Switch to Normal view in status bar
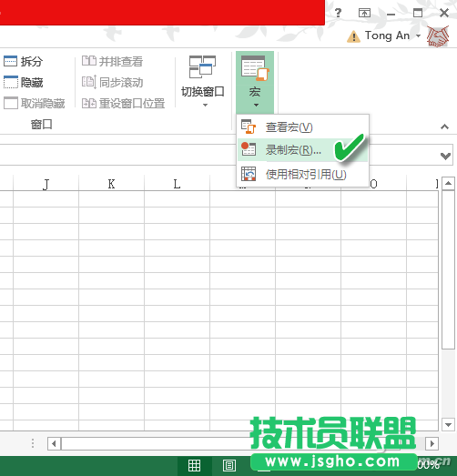 tap(194, 465)
